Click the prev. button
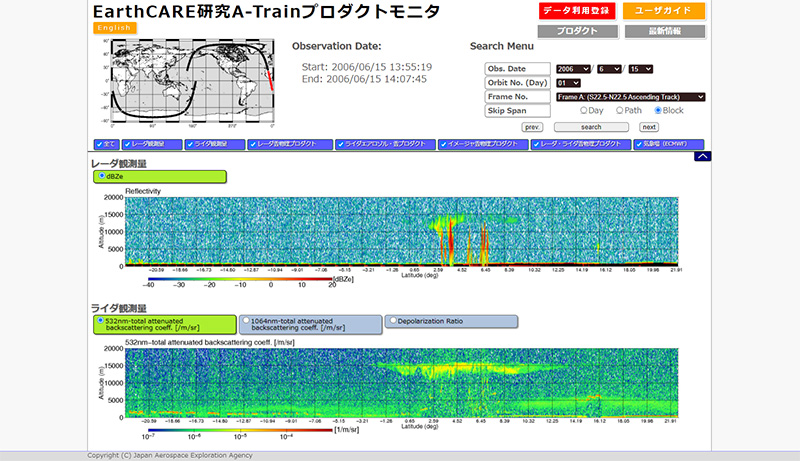This screenshot has height=461, width=800. coord(532,127)
